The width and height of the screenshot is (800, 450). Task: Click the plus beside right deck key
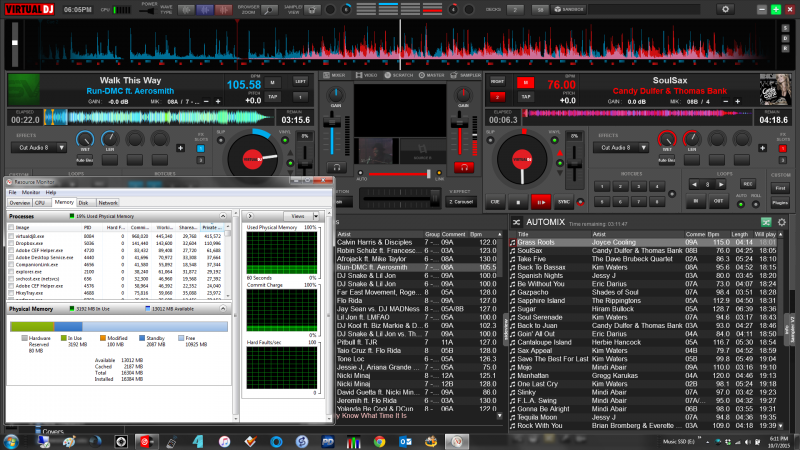tap(737, 102)
